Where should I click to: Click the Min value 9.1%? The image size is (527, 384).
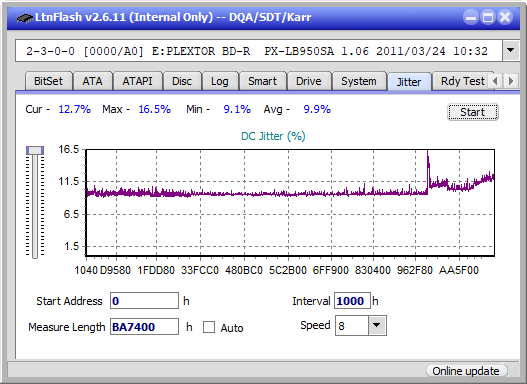237,109
